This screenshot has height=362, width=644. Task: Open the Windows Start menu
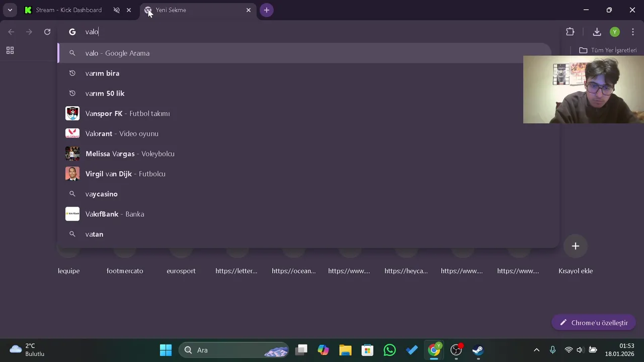pos(166,350)
